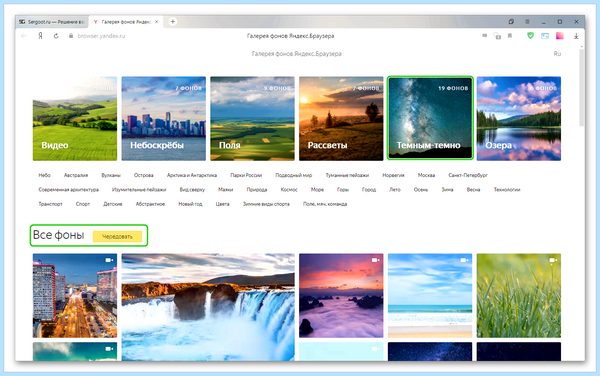Click video icon on city street thumbnail
This screenshot has height=376, width=600.
point(109,260)
